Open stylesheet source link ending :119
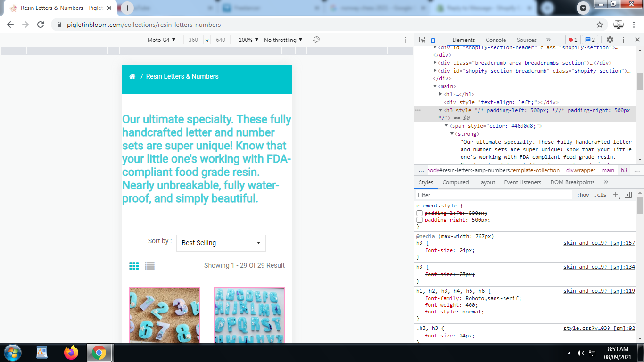This screenshot has height=362, width=644. [x=599, y=291]
